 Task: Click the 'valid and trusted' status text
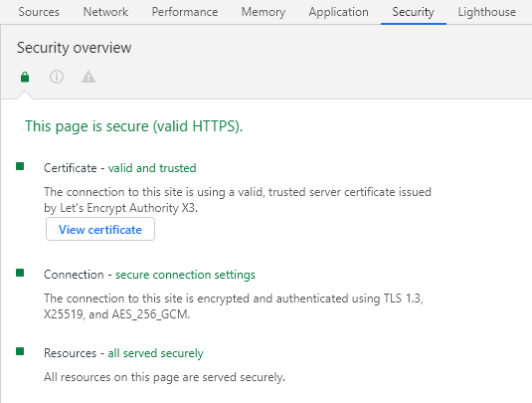coord(152,168)
